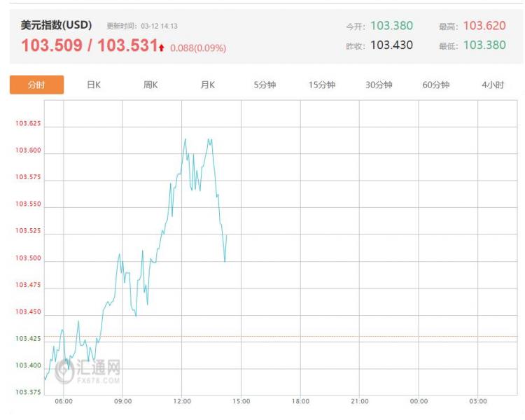This screenshot has width=525, height=420.
Task: Open the 周K chart view
Action: pyautogui.click(x=150, y=85)
